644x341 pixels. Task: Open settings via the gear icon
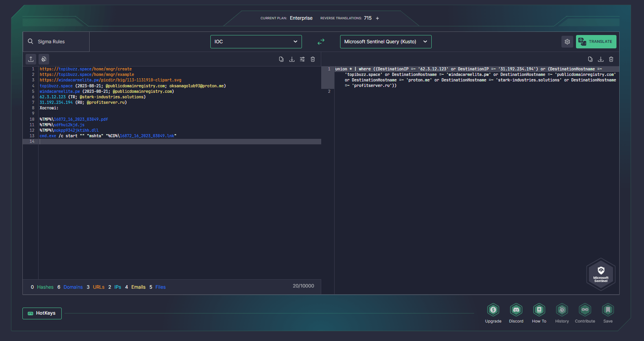coord(567,42)
